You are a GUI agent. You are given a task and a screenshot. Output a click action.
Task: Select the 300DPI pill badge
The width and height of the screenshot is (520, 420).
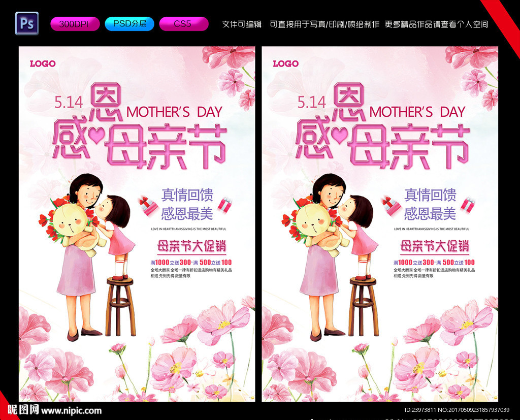tap(75, 24)
